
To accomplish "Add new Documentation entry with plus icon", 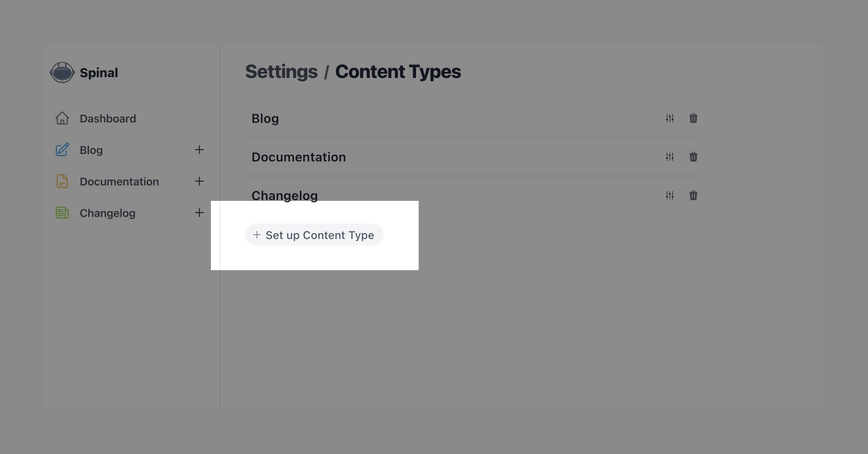I will click(199, 181).
